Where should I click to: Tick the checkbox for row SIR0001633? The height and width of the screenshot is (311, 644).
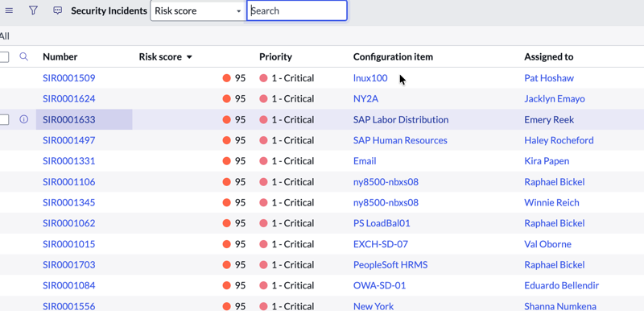[x=4, y=119]
